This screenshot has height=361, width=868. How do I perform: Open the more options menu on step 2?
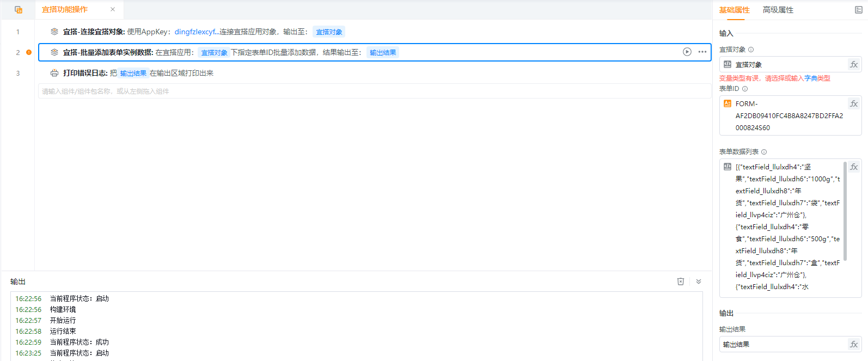pos(702,52)
